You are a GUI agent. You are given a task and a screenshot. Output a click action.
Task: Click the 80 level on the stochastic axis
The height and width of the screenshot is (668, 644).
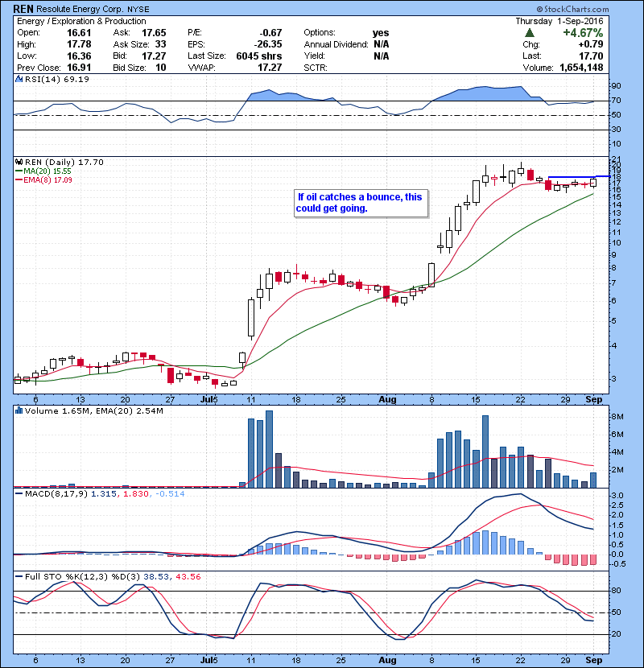point(616,591)
